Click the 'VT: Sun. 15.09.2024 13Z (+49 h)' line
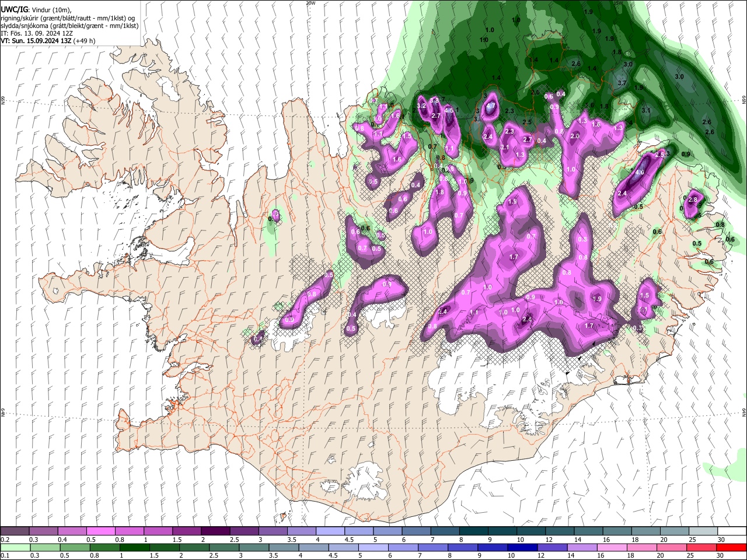The height and width of the screenshot is (560, 747). pyautogui.click(x=48, y=41)
